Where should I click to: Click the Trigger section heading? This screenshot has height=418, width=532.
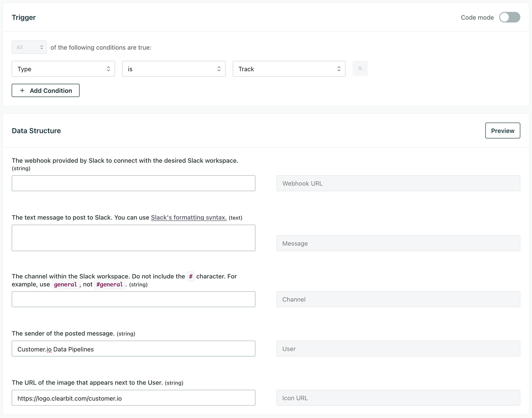pyautogui.click(x=24, y=17)
